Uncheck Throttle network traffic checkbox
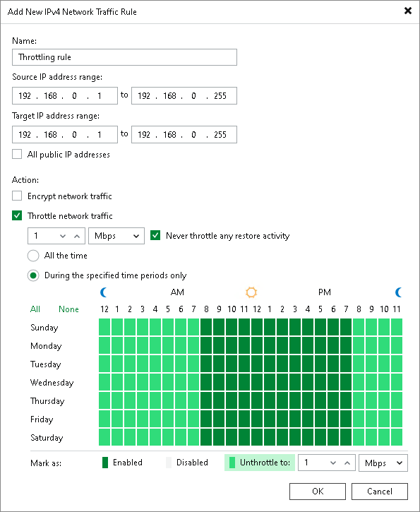 [x=17, y=216]
